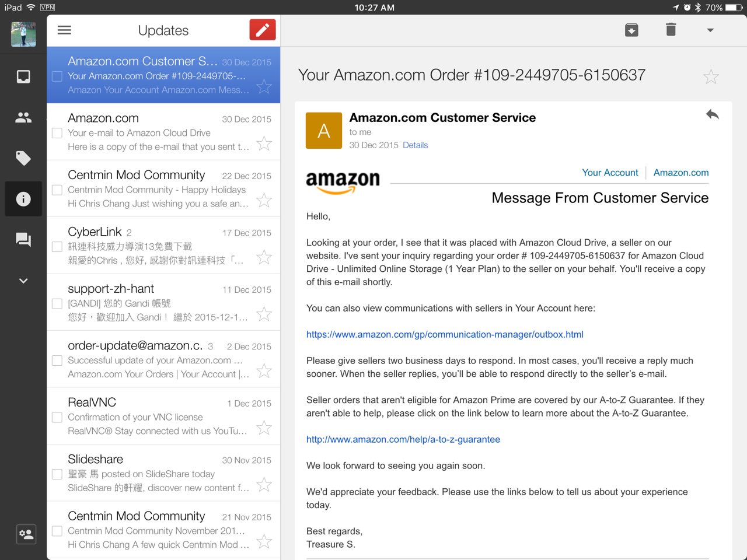Star the Amazon.com Customer Service list item

tap(264, 86)
